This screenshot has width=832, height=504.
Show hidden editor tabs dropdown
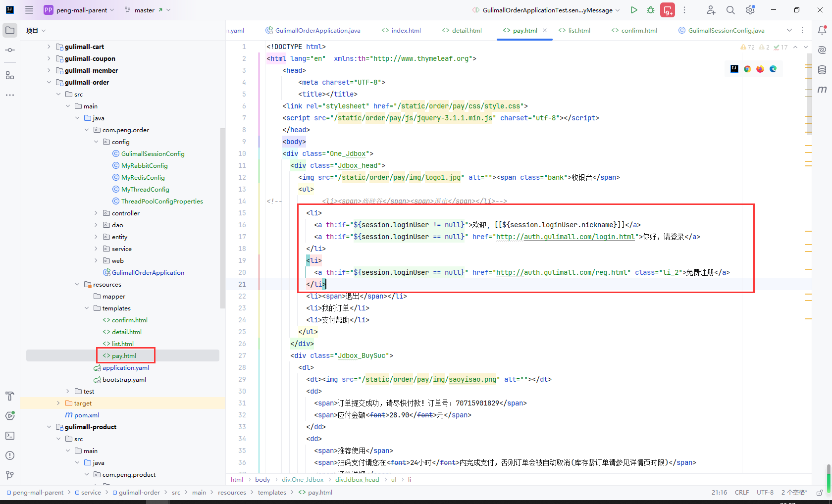point(789,30)
